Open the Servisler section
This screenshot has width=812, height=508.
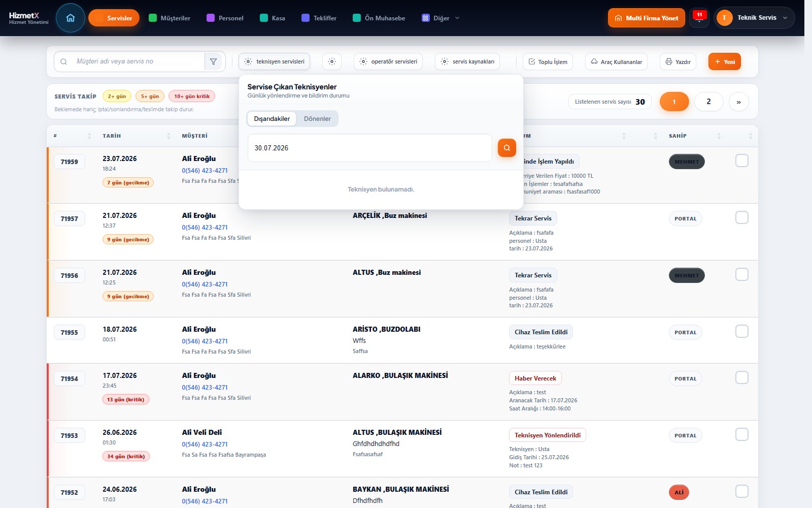point(114,18)
